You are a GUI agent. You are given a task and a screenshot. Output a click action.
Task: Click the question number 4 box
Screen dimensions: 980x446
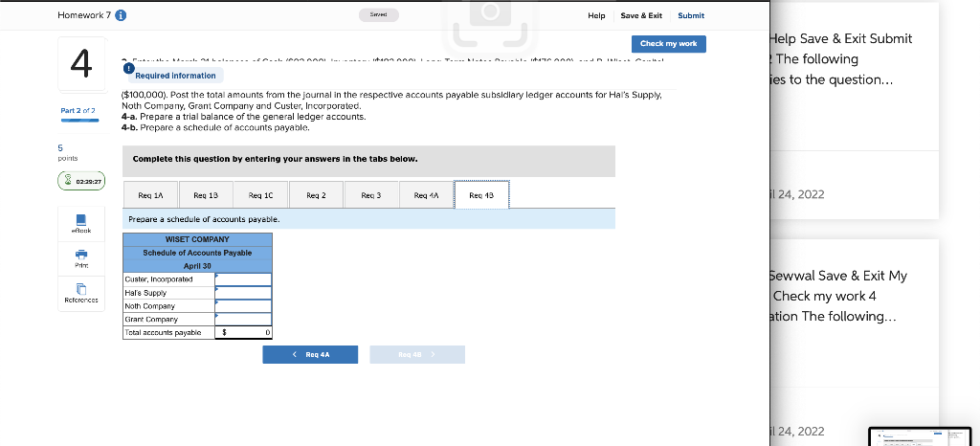81,64
